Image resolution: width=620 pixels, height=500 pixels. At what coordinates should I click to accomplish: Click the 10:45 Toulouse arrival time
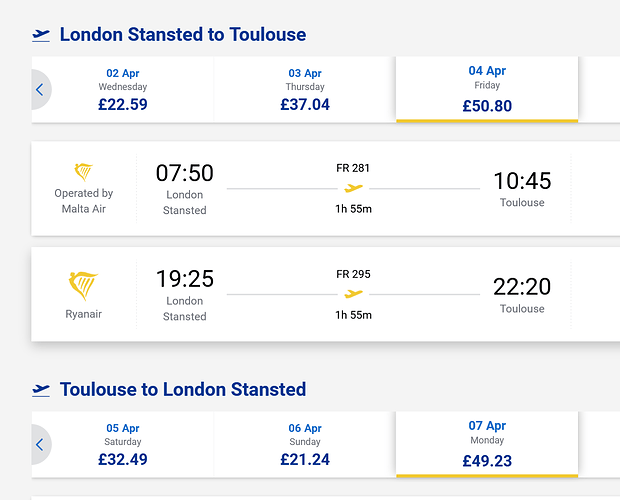pos(522,181)
